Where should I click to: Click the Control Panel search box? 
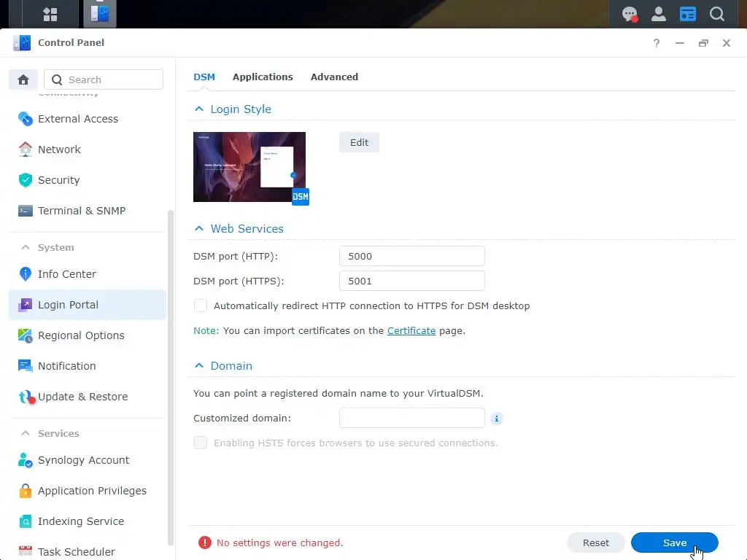point(104,79)
